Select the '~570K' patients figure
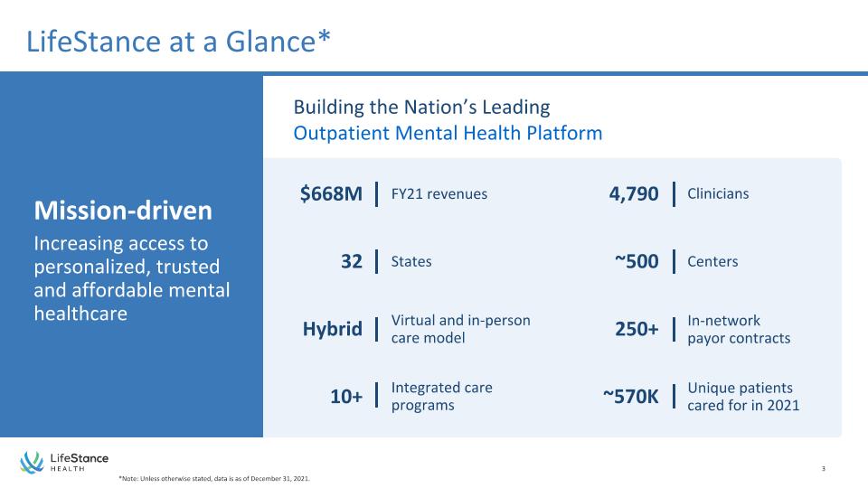 pos(630,397)
